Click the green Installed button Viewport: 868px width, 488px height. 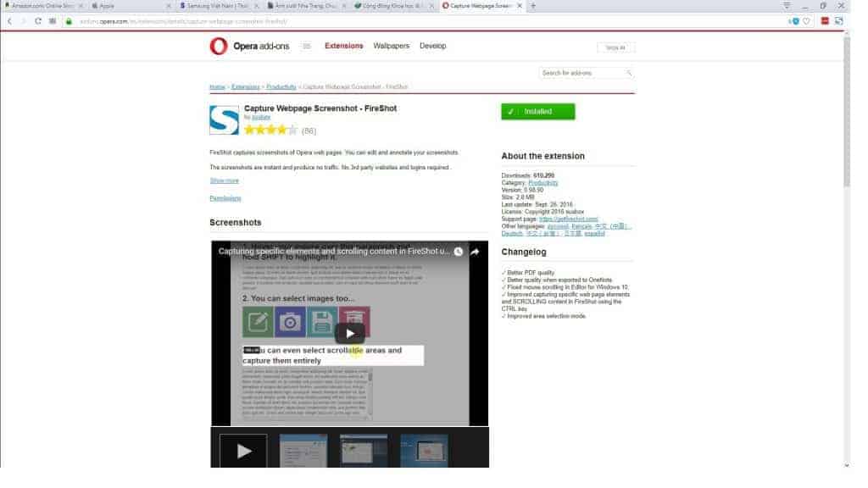coord(537,111)
